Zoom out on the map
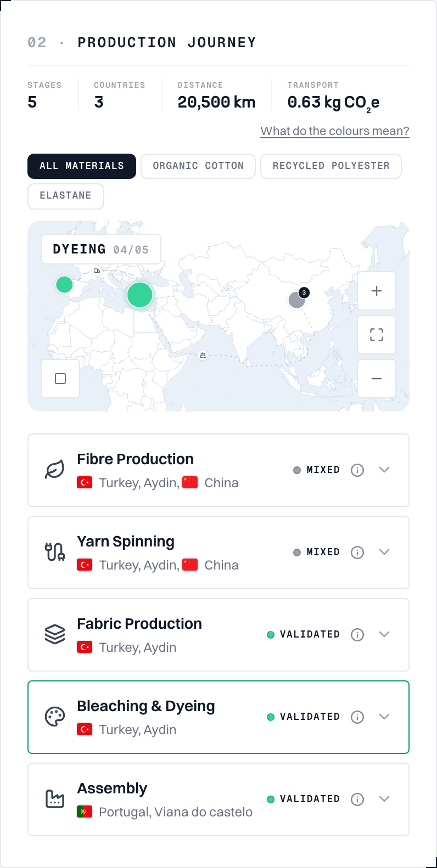437x868 pixels. point(377,379)
